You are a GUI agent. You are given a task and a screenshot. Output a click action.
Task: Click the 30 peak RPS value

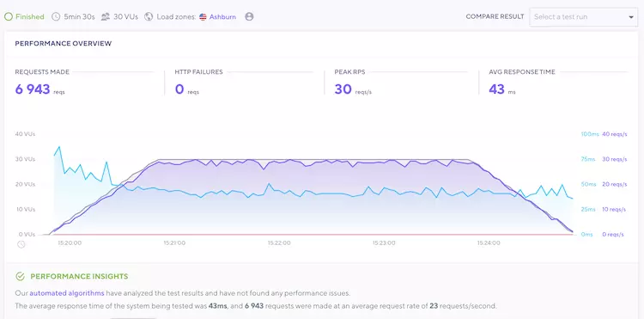pos(343,89)
